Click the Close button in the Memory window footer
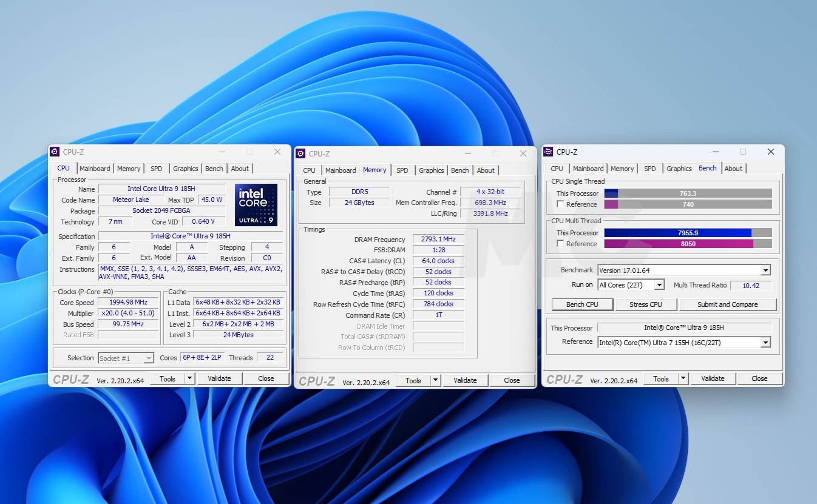This screenshot has height=504, width=817. pyautogui.click(x=512, y=380)
